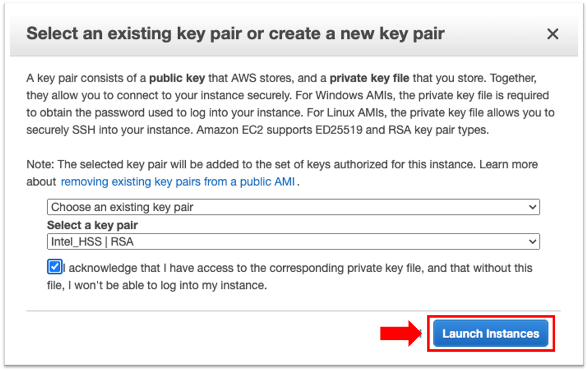
Task: Click the chevron arrow beside Intel_HSS | RSA
Action: (x=532, y=242)
